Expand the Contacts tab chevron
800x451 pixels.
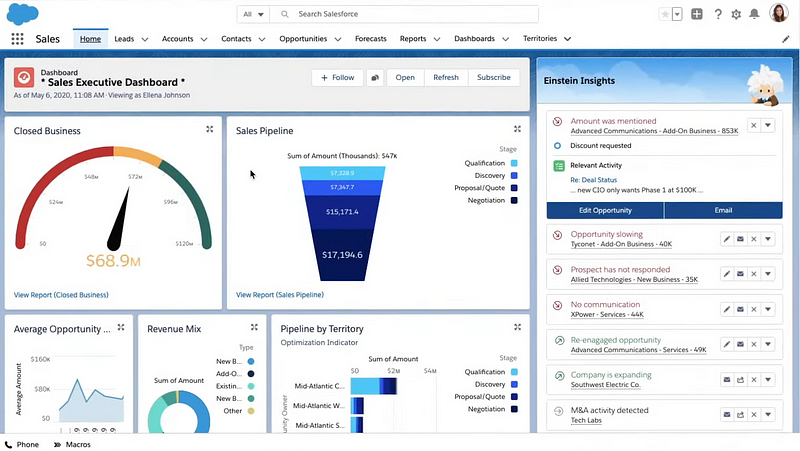click(262, 39)
